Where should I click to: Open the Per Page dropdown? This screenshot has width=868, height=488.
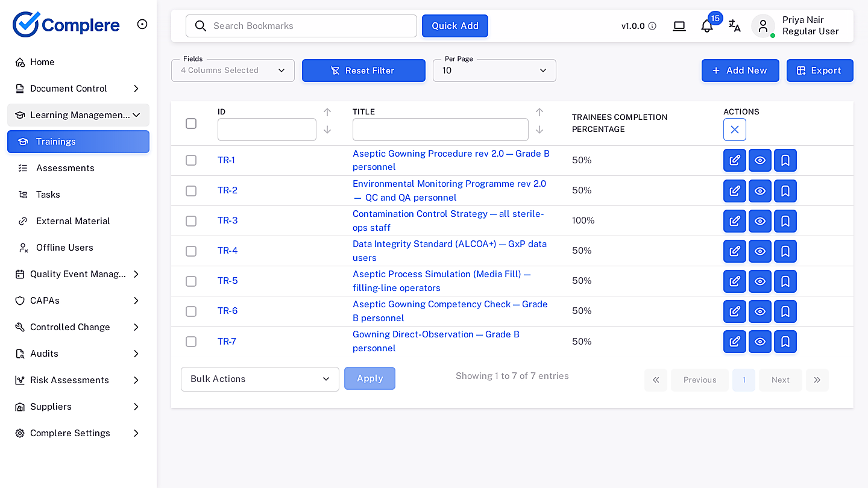(494, 70)
